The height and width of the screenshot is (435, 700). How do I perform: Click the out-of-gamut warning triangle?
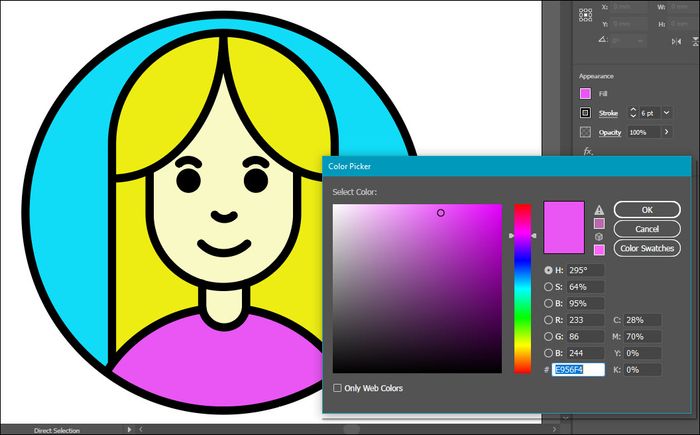pos(599,210)
